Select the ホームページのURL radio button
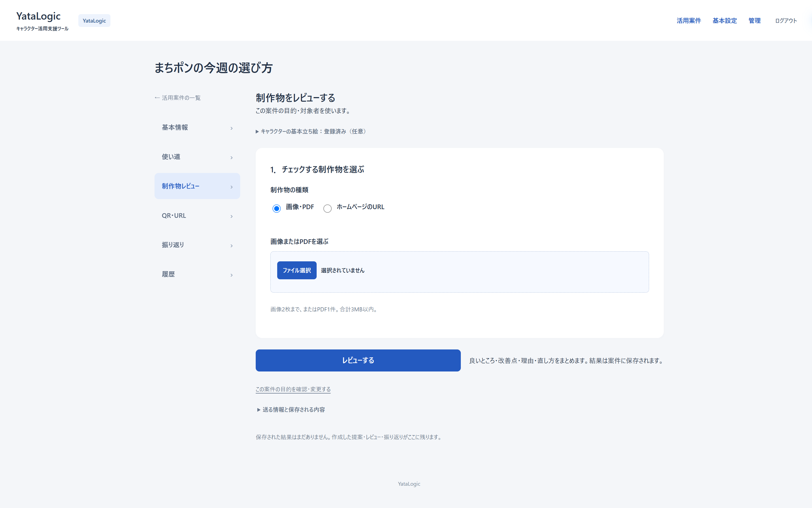The width and height of the screenshot is (812, 508). (x=327, y=208)
